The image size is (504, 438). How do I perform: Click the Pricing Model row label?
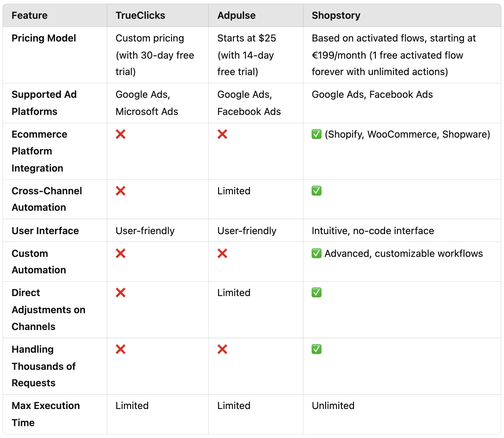[x=44, y=38]
